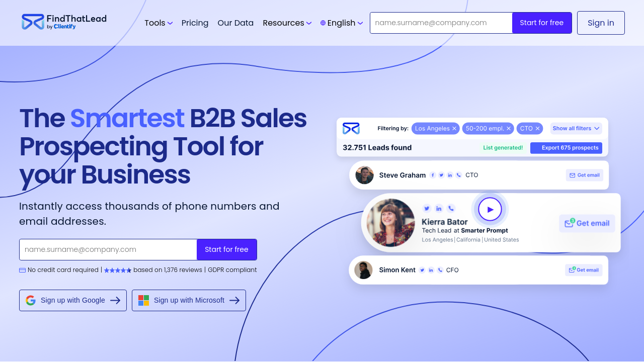
Task: Click Kierra Bator's Twitter icon
Action: pyautogui.click(x=427, y=208)
